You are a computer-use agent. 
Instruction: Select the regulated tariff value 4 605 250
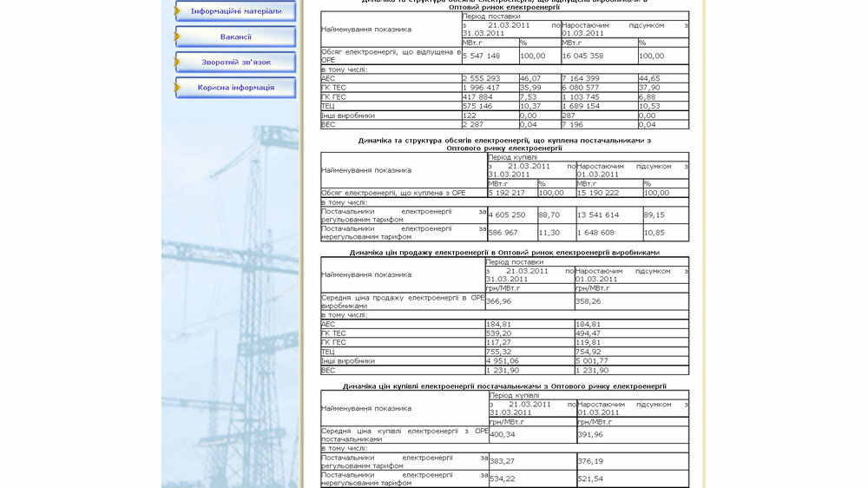tap(513, 215)
